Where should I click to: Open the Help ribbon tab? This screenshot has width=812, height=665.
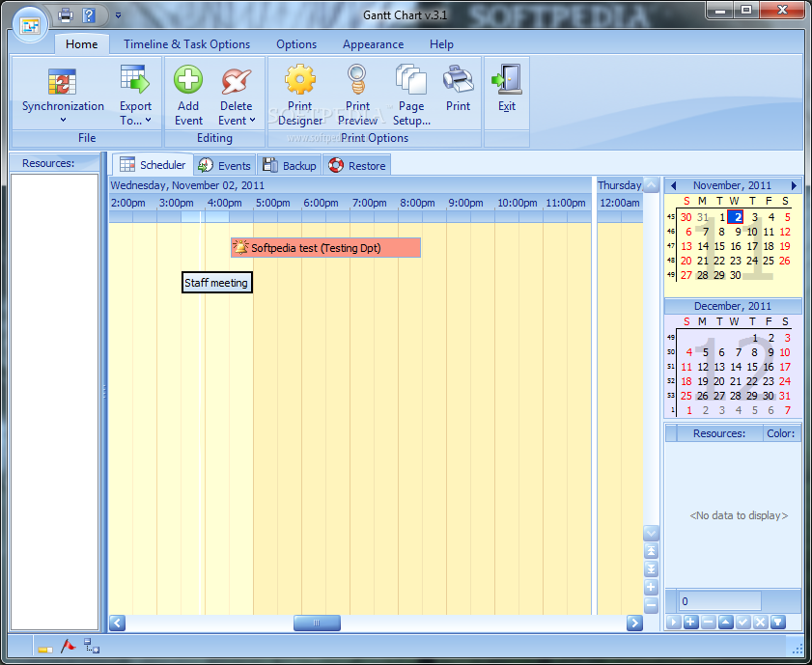[x=441, y=44]
